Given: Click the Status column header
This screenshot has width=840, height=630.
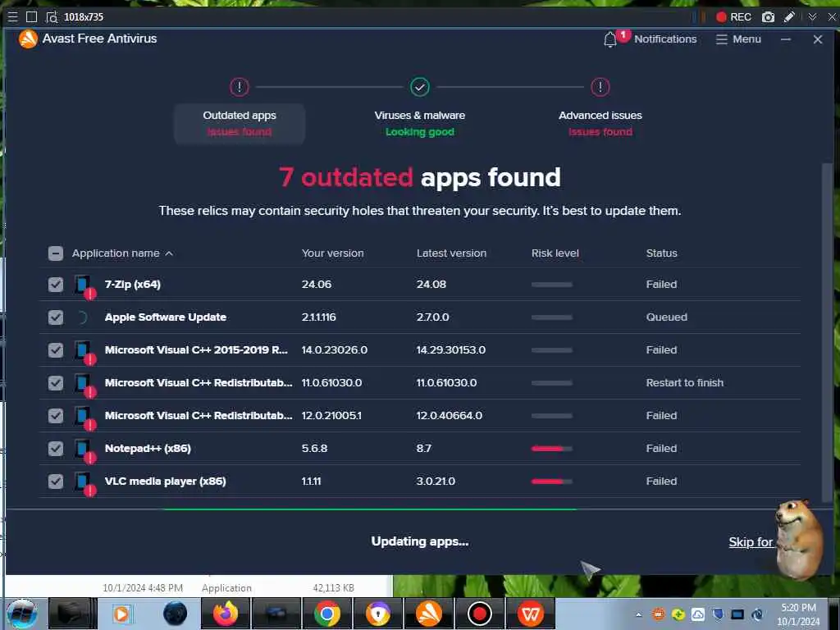Looking at the screenshot, I should coord(662,253).
